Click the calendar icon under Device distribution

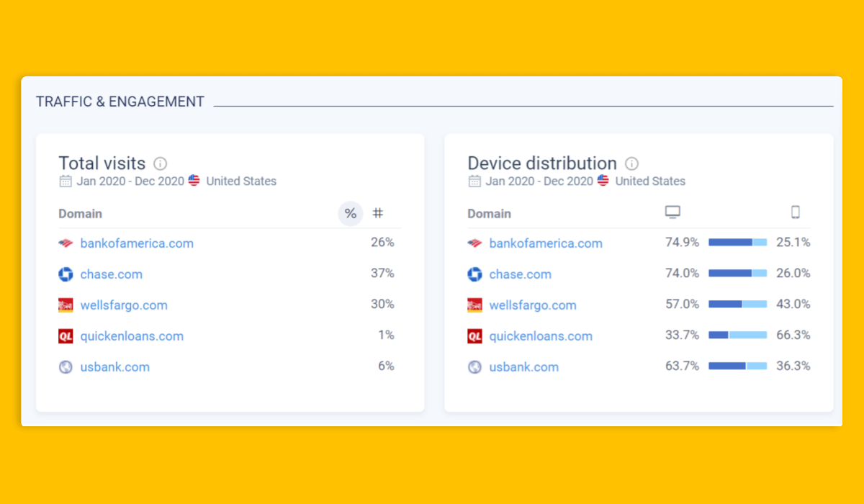(x=474, y=181)
